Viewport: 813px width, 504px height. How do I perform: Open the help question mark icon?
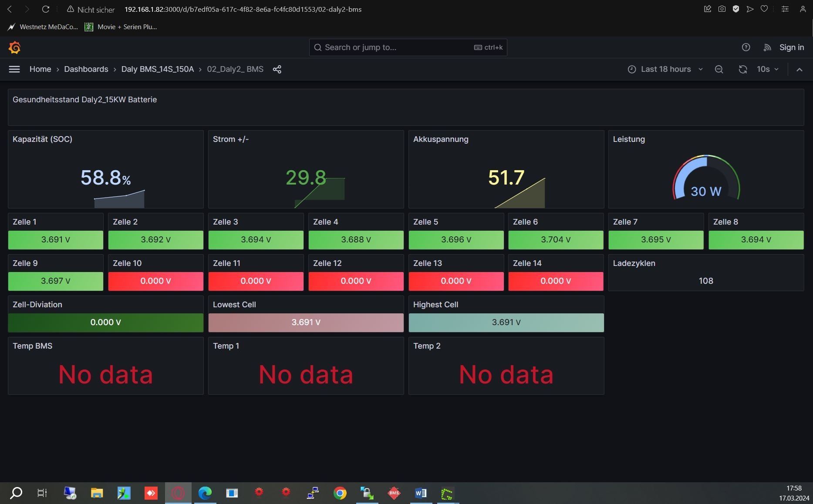click(x=746, y=47)
